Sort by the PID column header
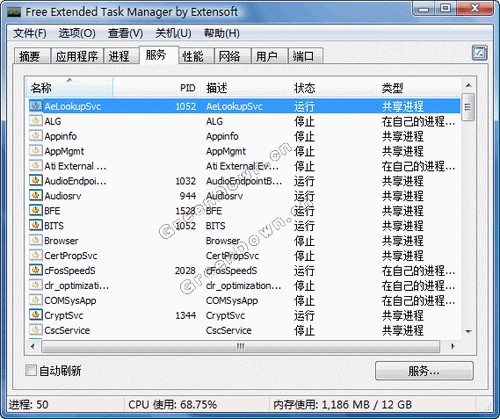 click(x=187, y=88)
